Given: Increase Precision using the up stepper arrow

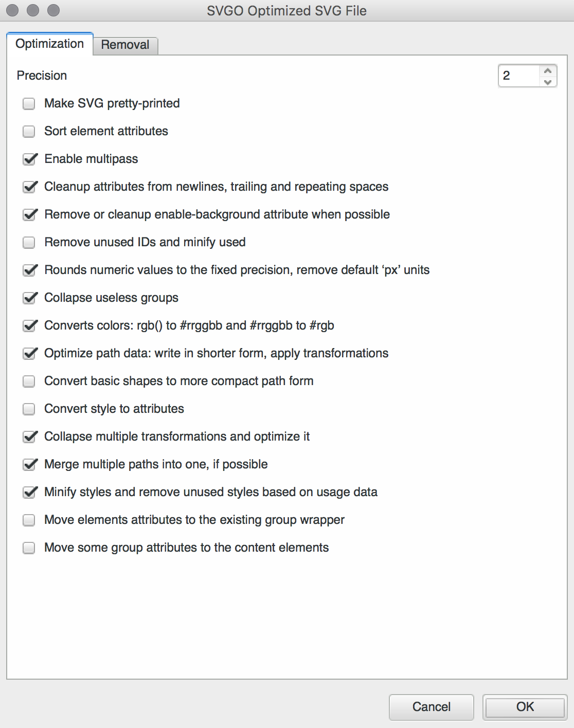Looking at the screenshot, I should (548, 70).
